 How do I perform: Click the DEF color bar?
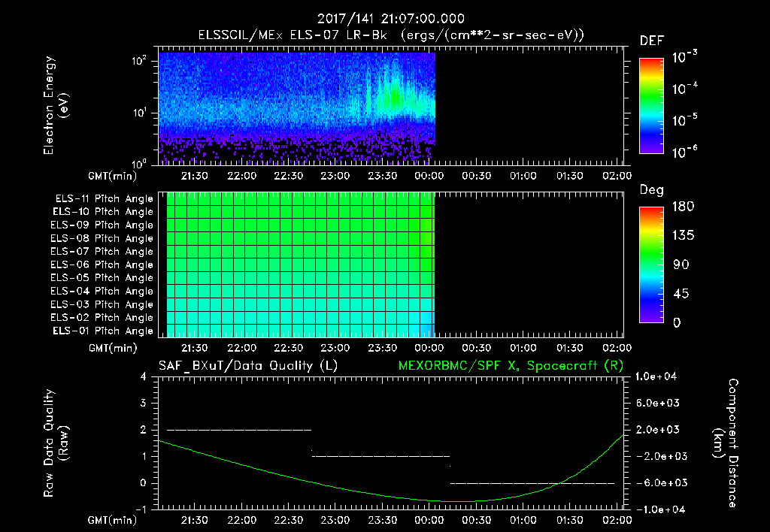[x=651, y=106]
